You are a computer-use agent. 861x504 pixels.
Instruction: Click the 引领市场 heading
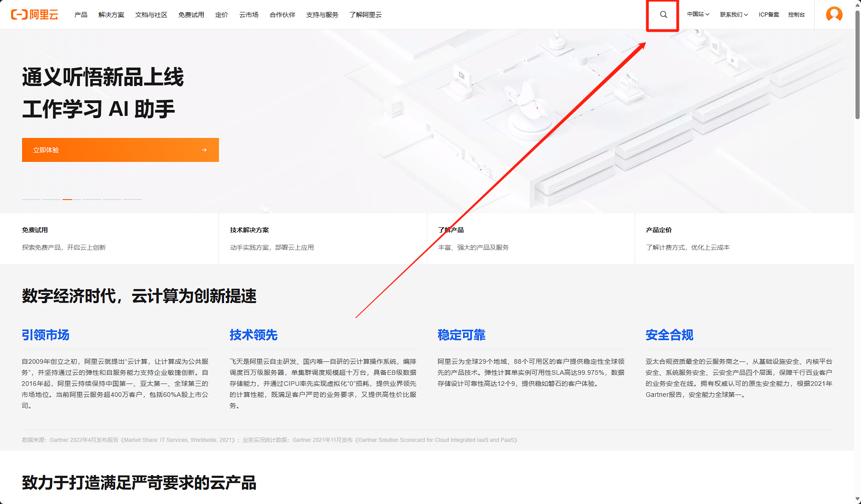pyautogui.click(x=46, y=335)
